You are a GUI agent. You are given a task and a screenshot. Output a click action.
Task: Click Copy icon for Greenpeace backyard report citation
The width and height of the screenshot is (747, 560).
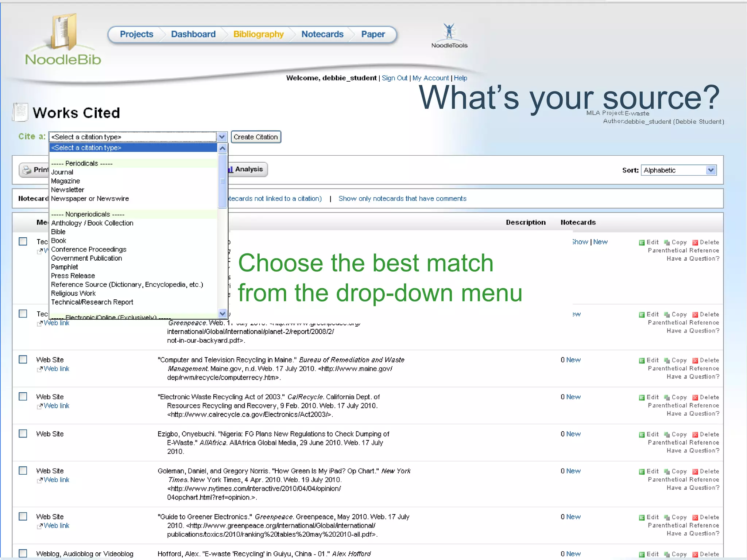point(667,315)
